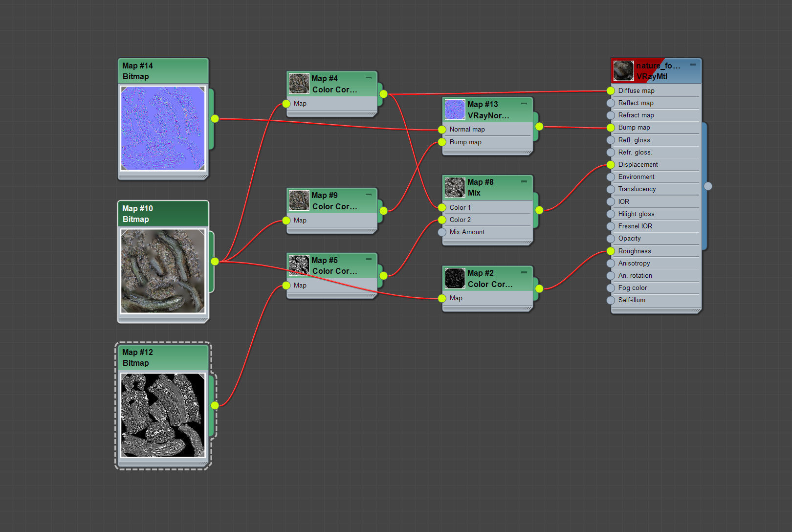Click the Map #9 output socket

coord(383,211)
